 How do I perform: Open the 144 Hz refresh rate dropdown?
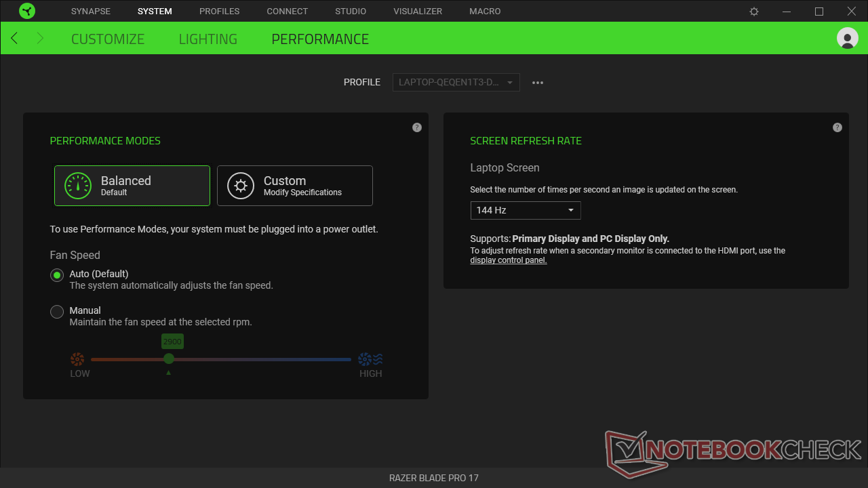(526, 210)
